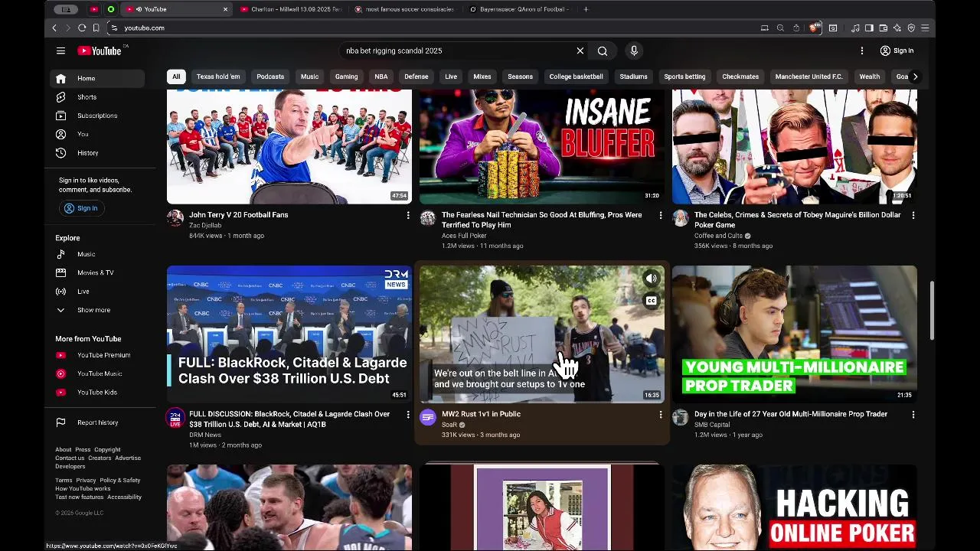The image size is (980, 551).
Task: Open the YouTube guide hamburger menu
Action: 60,51
